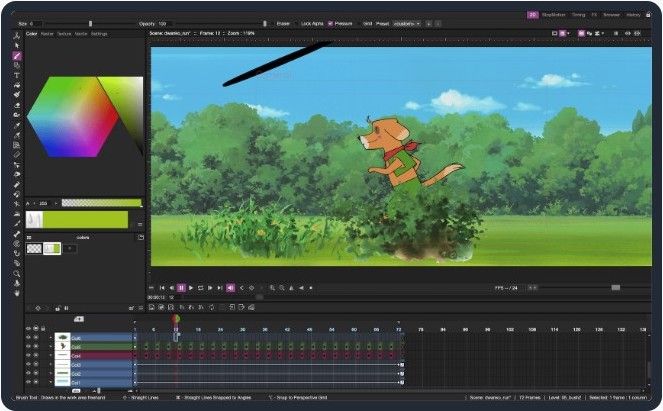Toggle the eye icon on the Col3 row
663x411 pixels.
tap(28, 364)
